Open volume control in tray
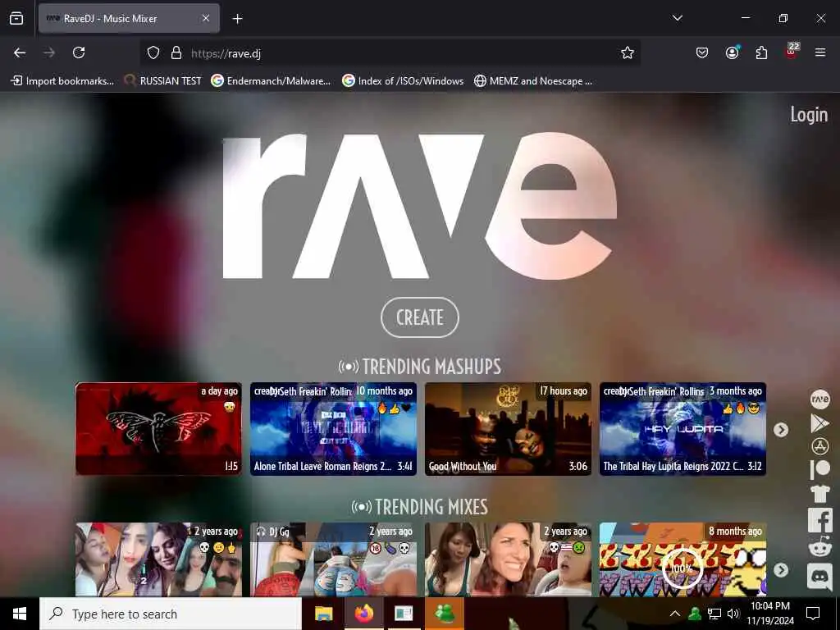Image resolution: width=840 pixels, height=630 pixels. pos(733,614)
